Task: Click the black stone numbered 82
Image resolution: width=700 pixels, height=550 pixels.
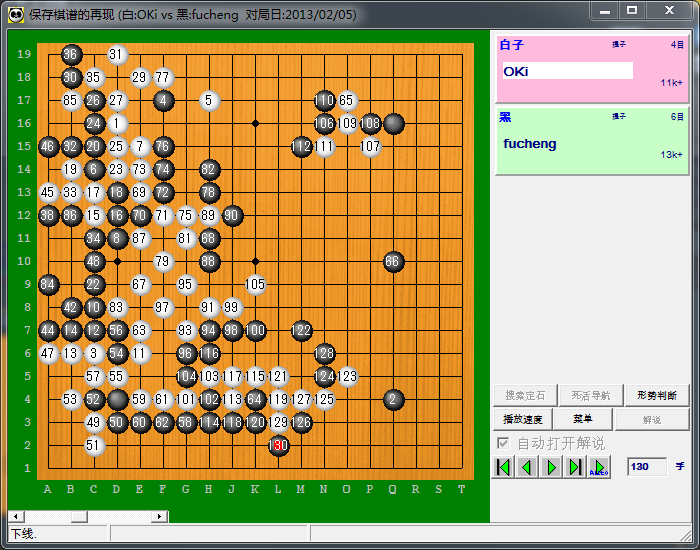Action: [x=209, y=170]
